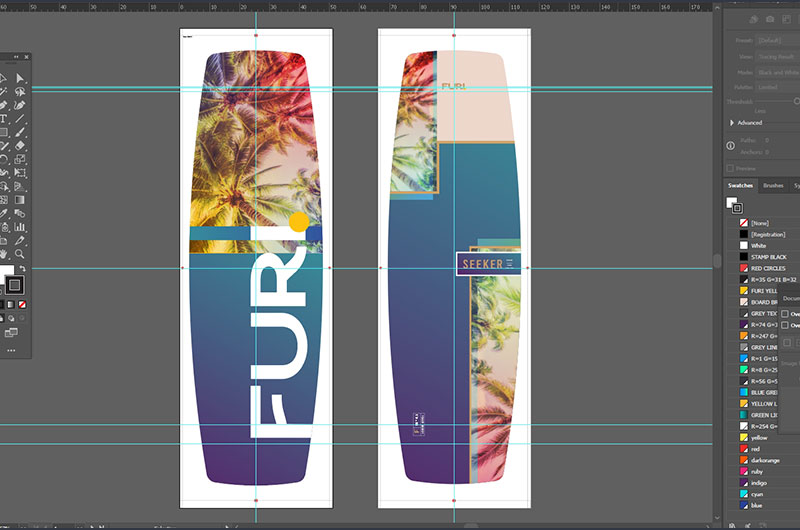The image size is (800, 530).
Task: Click the Auto-Color preset icon in Image Trace
Action: 754,19
